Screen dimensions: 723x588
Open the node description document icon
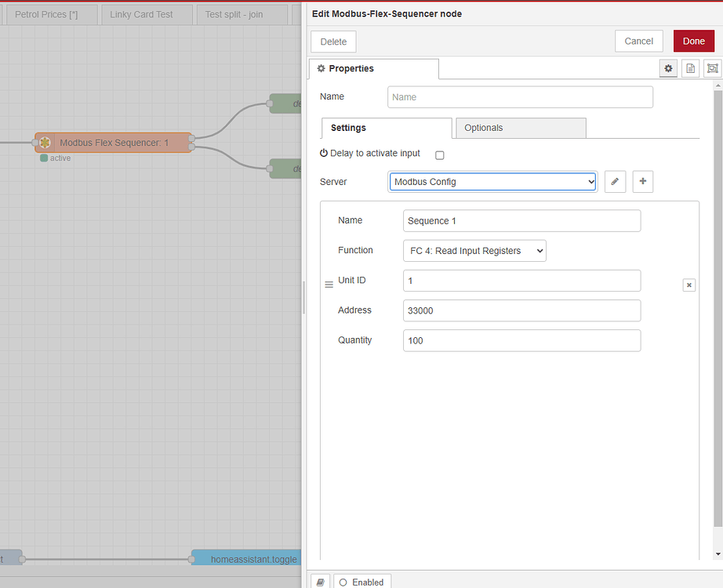point(690,68)
